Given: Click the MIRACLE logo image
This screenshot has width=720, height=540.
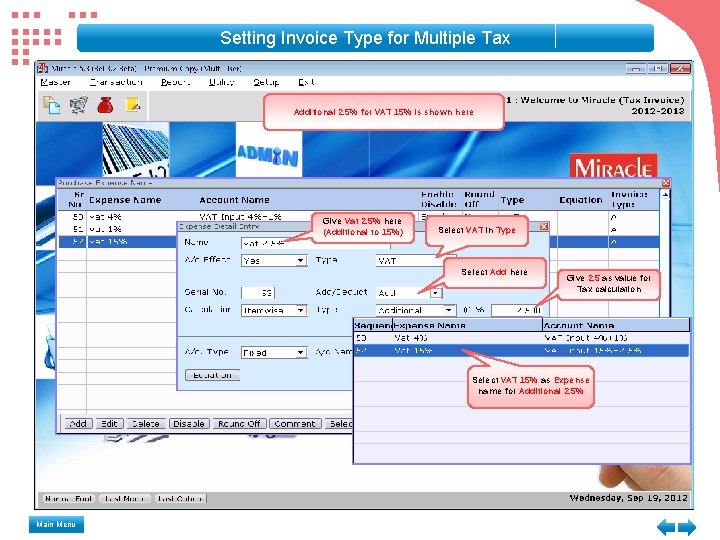Looking at the screenshot, I should [613, 166].
